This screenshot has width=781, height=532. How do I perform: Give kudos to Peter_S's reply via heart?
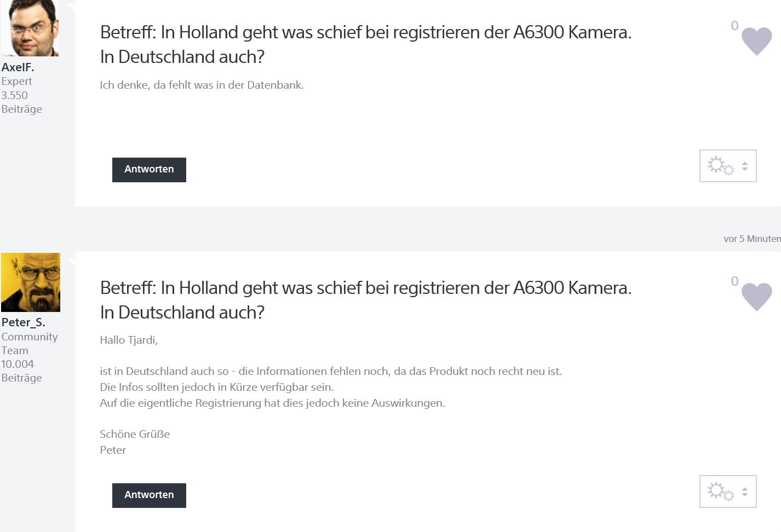point(756,296)
